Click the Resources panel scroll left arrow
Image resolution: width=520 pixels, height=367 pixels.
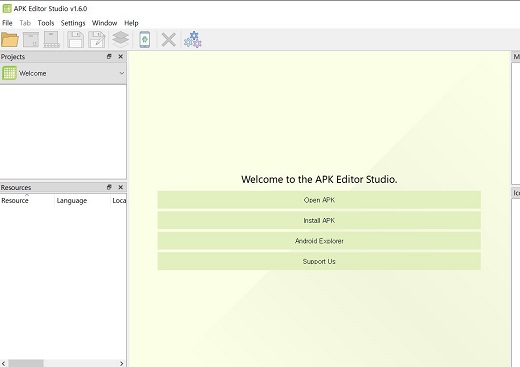click(x=3, y=363)
